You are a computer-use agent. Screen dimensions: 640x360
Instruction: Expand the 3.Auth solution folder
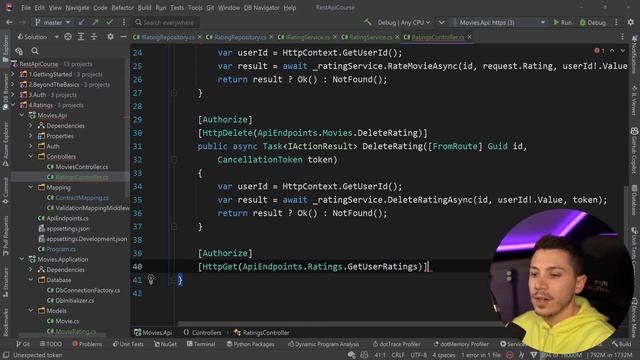(13, 95)
